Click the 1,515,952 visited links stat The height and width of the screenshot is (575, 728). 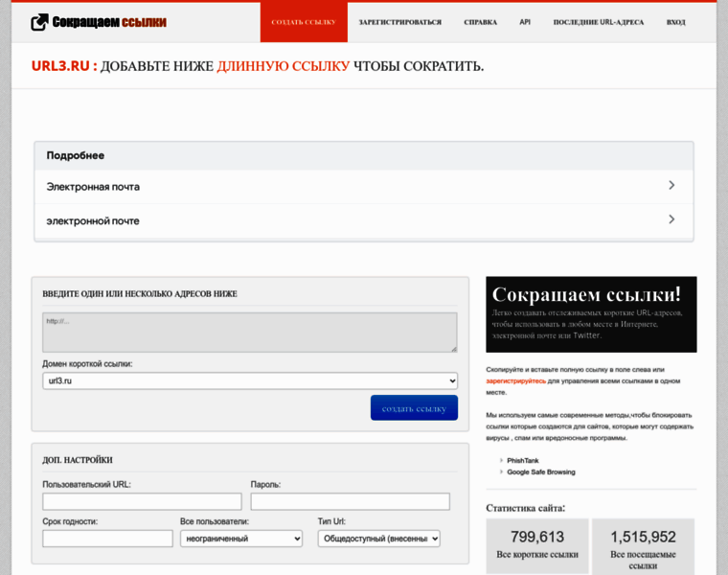(643, 546)
